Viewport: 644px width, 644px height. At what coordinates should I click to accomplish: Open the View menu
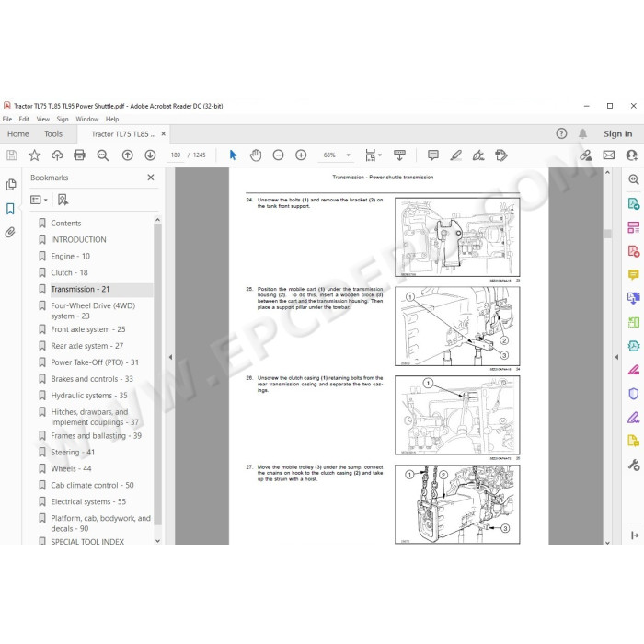[43, 119]
